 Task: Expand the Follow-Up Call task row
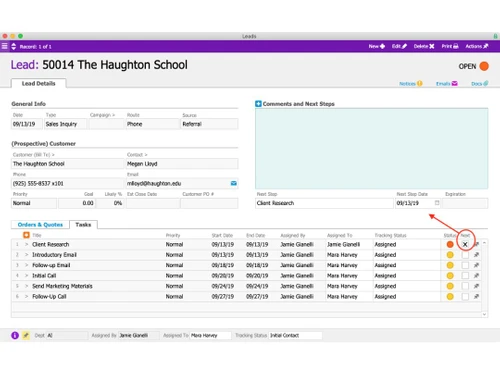tap(26, 296)
